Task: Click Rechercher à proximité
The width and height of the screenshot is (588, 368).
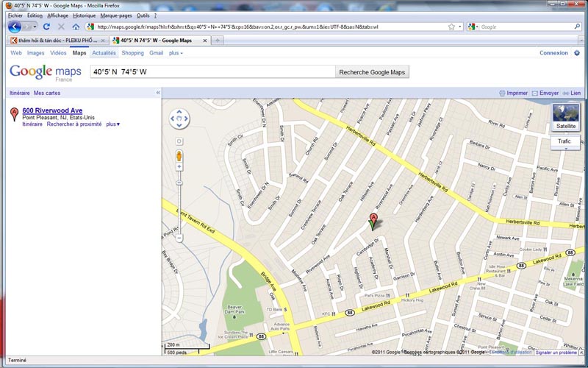Action: (x=74, y=124)
